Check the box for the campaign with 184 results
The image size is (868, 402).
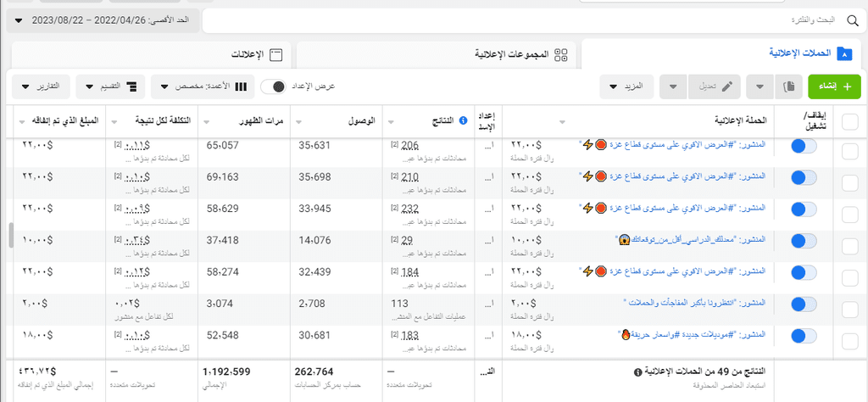click(849, 278)
